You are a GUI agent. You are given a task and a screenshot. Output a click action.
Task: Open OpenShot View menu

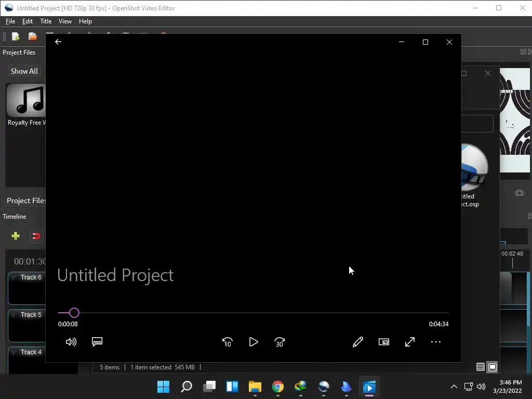pos(65,21)
